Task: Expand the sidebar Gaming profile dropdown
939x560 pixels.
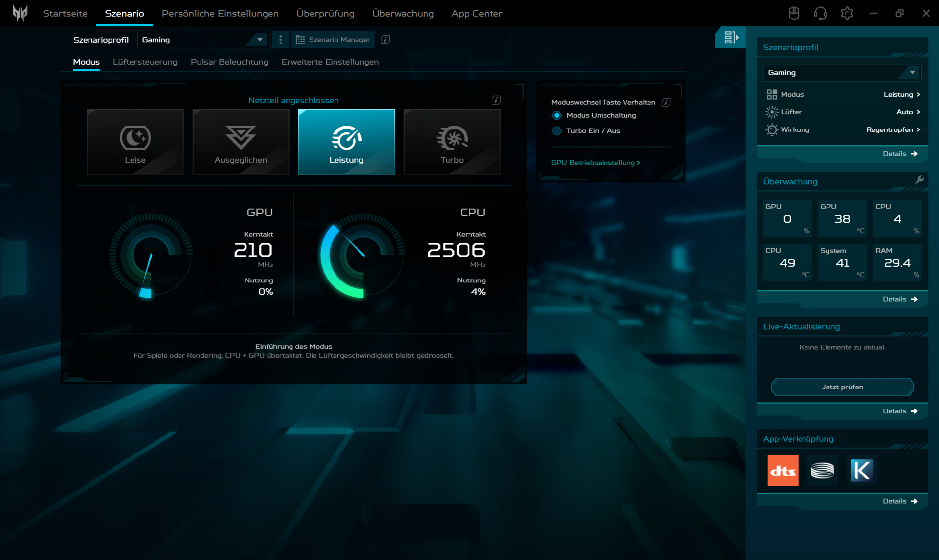Action: pyautogui.click(x=842, y=72)
